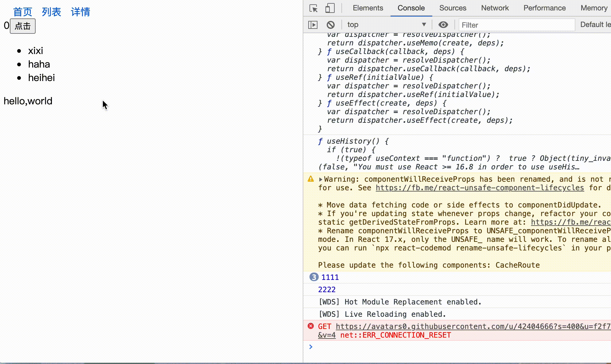611x364 pixels.
Task: Open the Default levels dropdown
Action: click(x=595, y=25)
